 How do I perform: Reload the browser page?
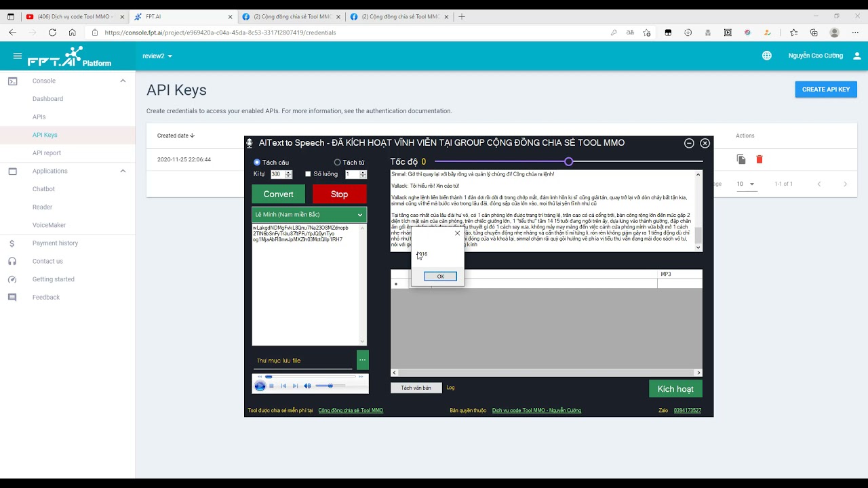tap(52, 32)
